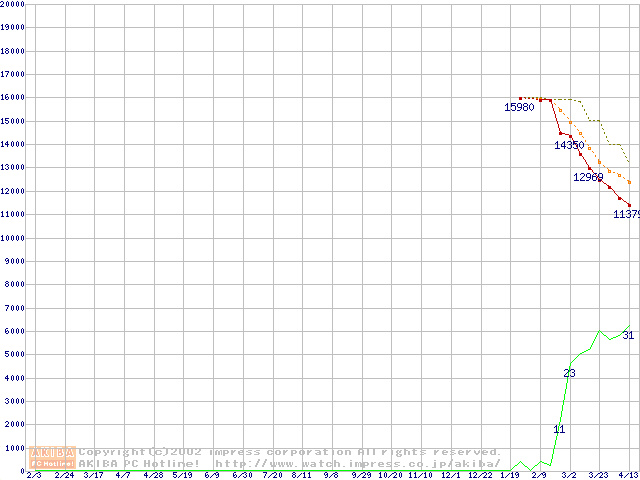Click the 4/13 date on x-axis

click(628, 475)
